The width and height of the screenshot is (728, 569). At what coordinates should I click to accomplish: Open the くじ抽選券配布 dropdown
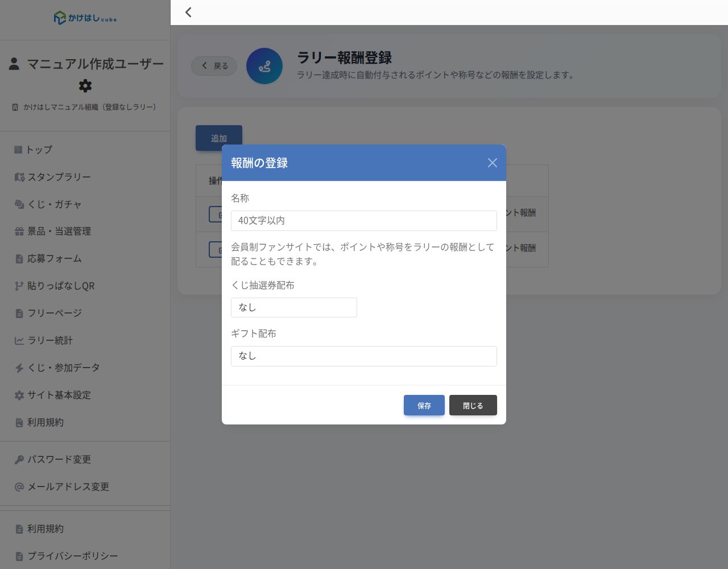294,307
